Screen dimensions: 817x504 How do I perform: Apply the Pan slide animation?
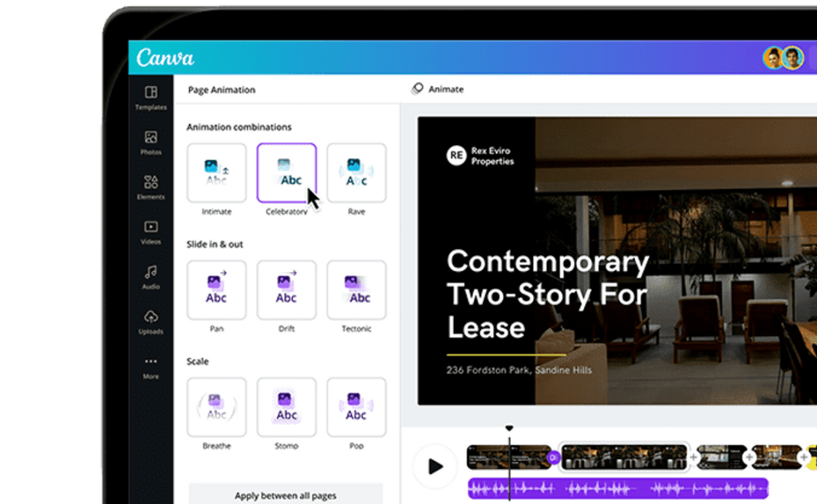pyautogui.click(x=216, y=290)
